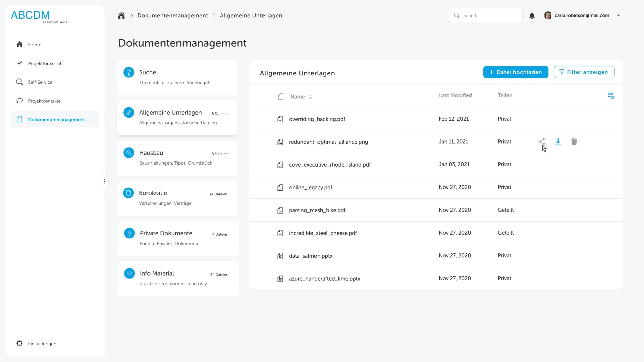Click Suche card question mark icon
Viewport: 644px width, 362px height.
coord(129,72)
